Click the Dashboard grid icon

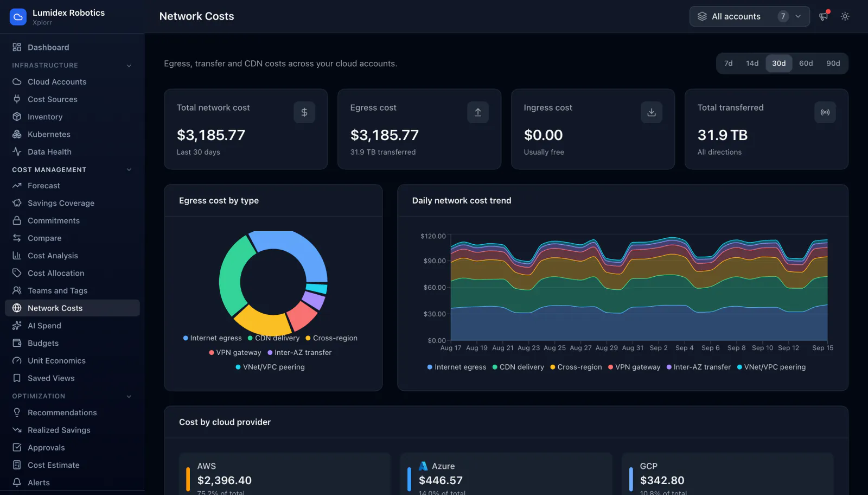(x=17, y=47)
